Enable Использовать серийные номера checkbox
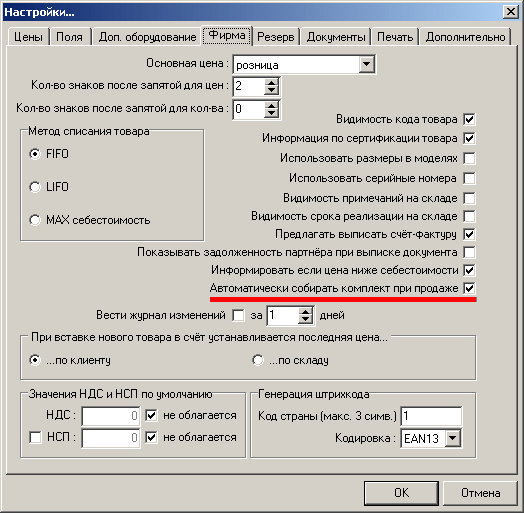The height and width of the screenshot is (513, 524). pyautogui.click(x=469, y=178)
